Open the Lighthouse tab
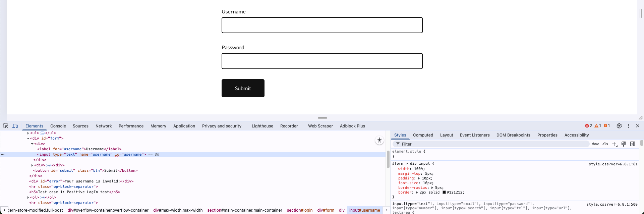Screen dimensions: 644x214 click(262, 126)
